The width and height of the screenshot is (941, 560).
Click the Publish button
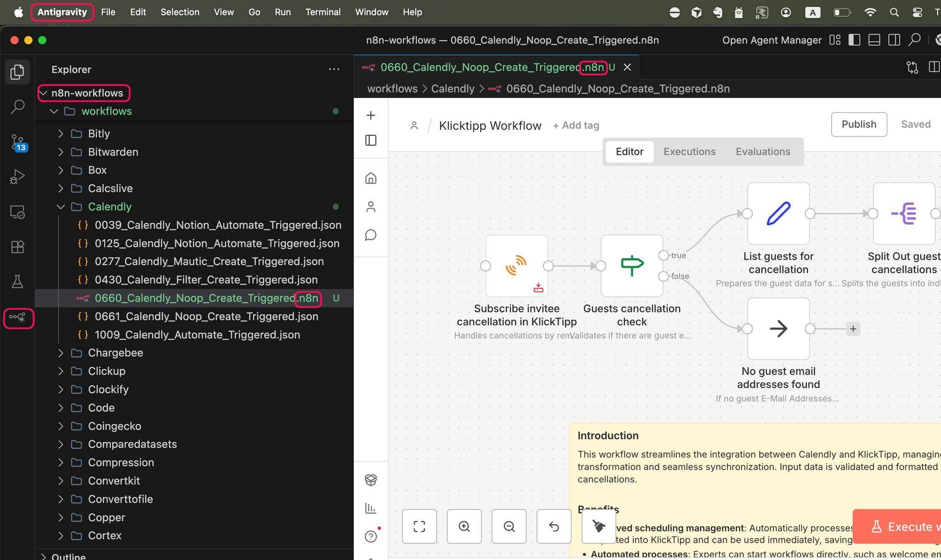(858, 124)
